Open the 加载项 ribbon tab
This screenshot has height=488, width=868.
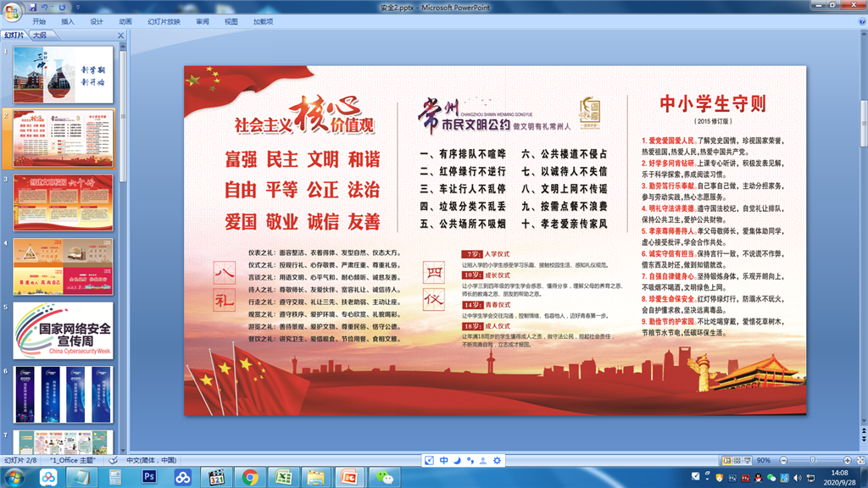point(263,21)
